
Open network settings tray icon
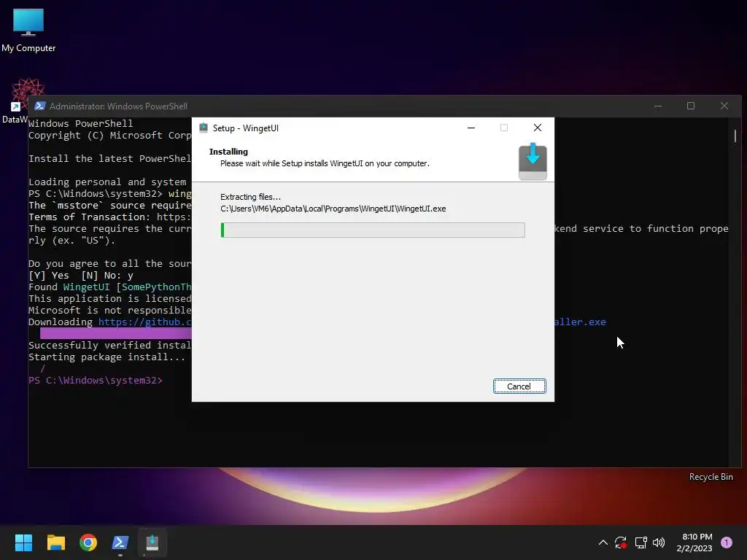[x=640, y=542]
